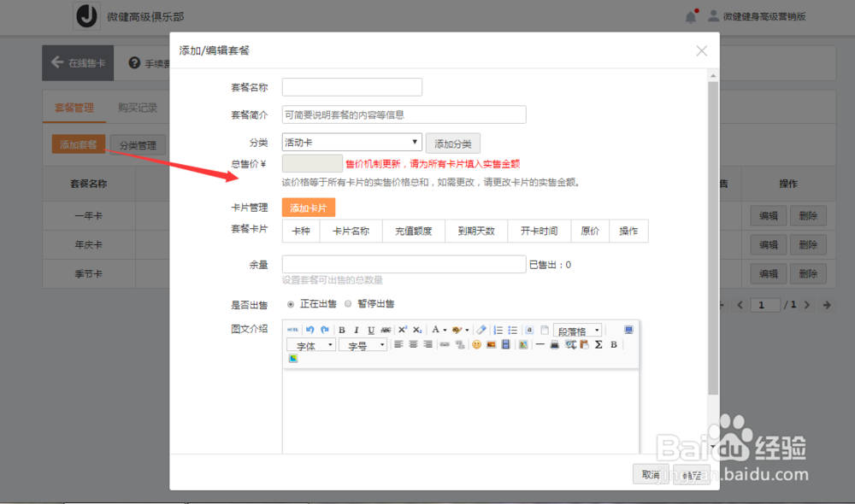Viewport: 855px width, 504px height.
Task: Click the 添加卡片 button
Action: (308, 208)
